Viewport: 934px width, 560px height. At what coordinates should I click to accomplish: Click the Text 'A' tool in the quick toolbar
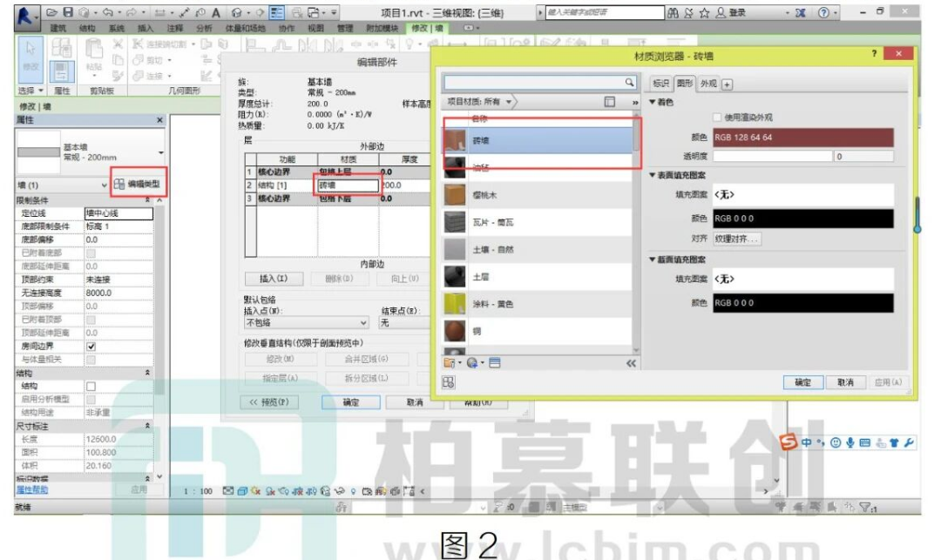coord(215,12)
